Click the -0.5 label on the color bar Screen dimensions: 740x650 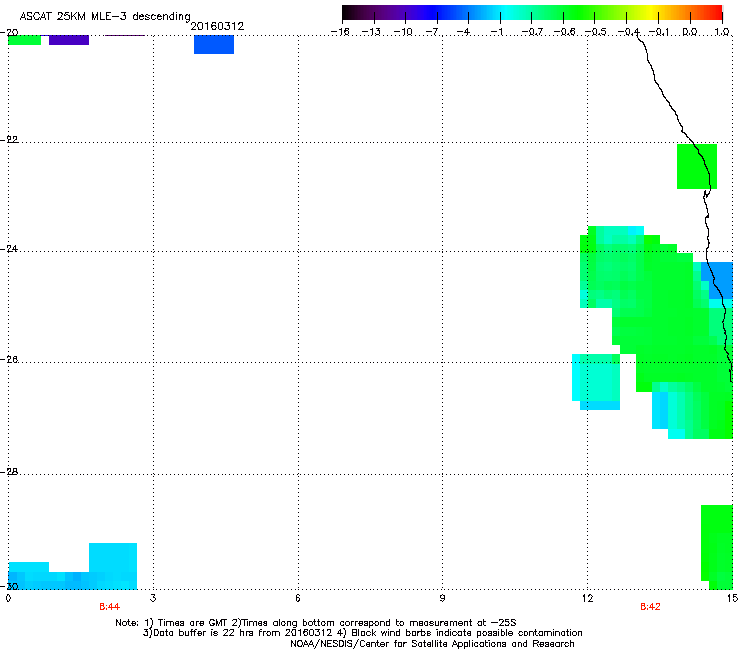coord(596,32)
